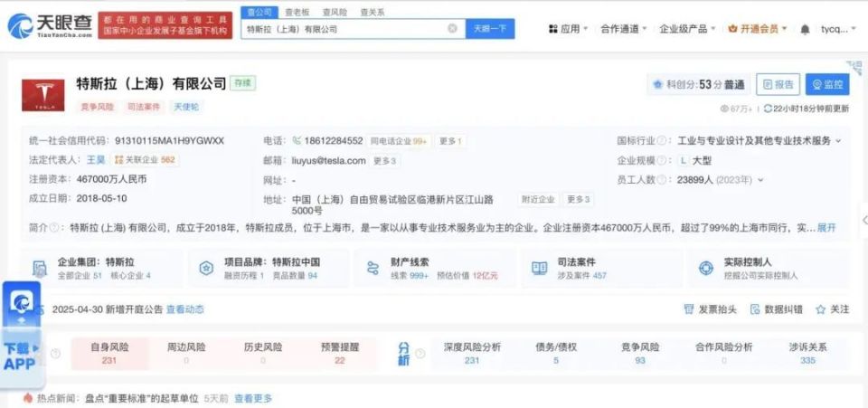Open the 开通会员 dropdown

(x=758, y=29)
